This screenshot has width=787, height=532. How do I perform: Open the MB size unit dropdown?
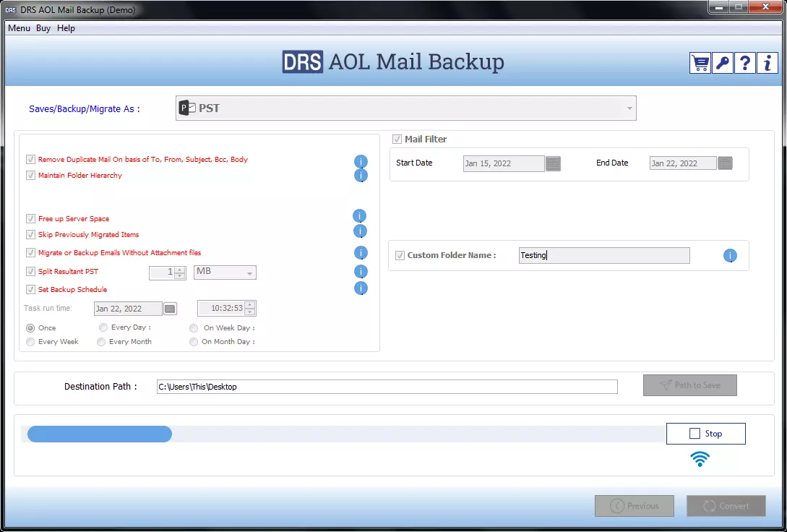(x=225, y=272)
